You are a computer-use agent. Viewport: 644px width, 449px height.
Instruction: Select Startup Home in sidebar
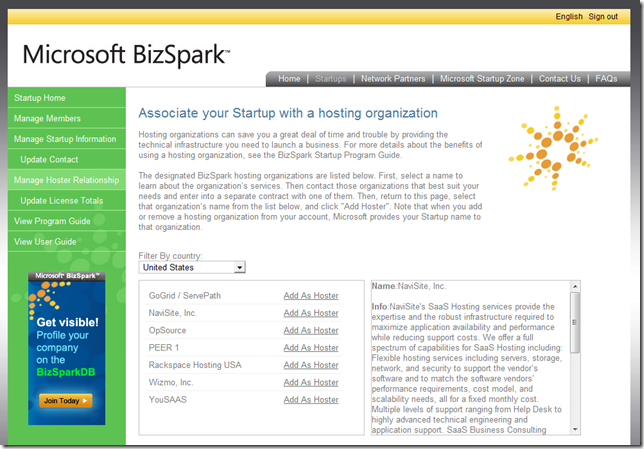tap(67, 98)
